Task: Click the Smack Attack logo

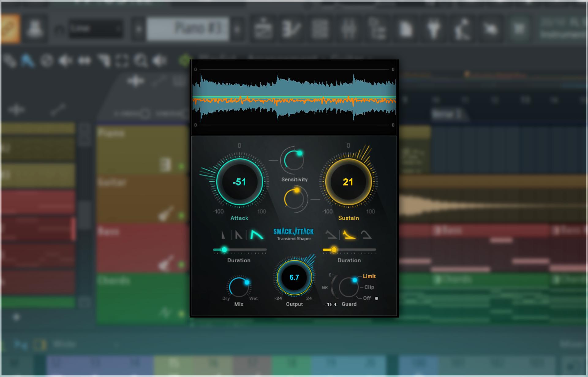Action: tap(294, 231)
